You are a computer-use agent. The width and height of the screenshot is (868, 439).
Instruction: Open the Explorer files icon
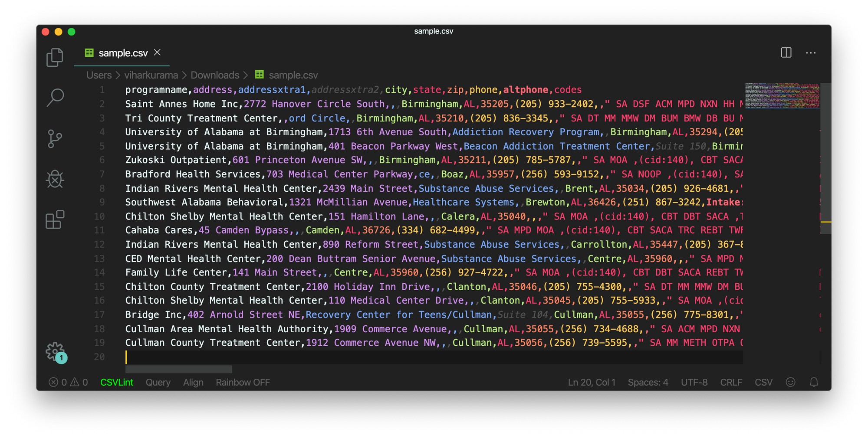[x=55, y=57]
